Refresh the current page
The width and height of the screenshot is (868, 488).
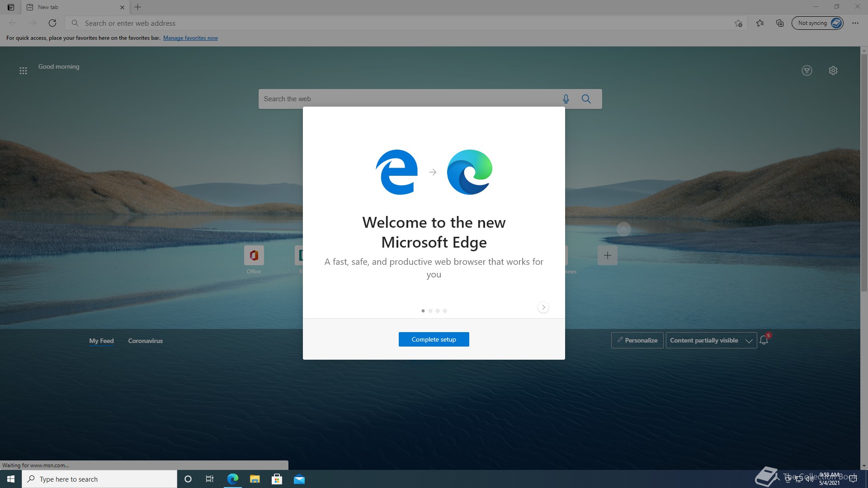point(52,23)
